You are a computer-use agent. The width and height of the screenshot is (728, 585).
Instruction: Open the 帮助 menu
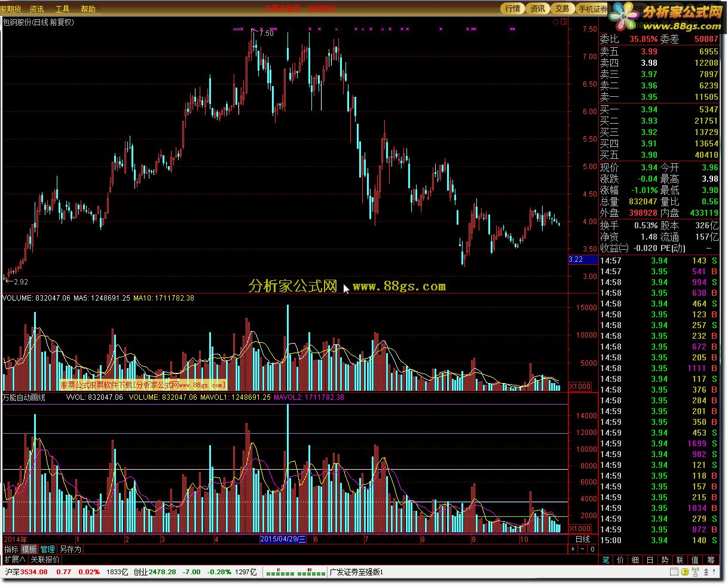pos(88,9)
